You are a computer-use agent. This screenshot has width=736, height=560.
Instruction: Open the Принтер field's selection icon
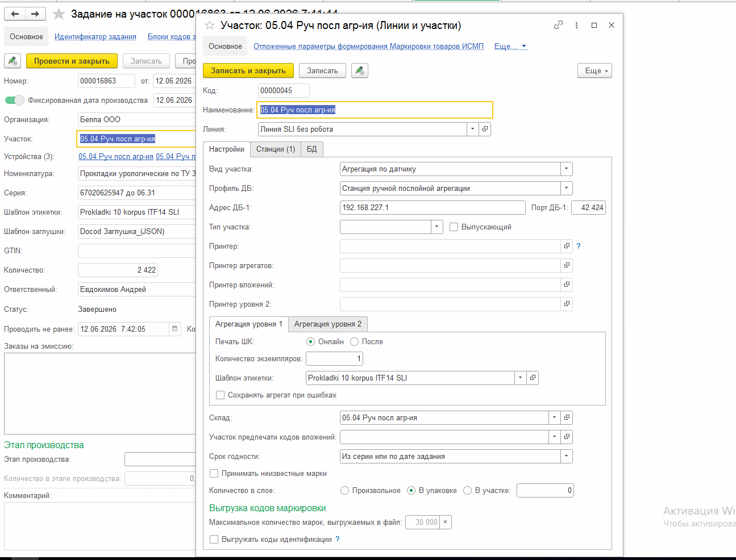[x=567, y=246]
